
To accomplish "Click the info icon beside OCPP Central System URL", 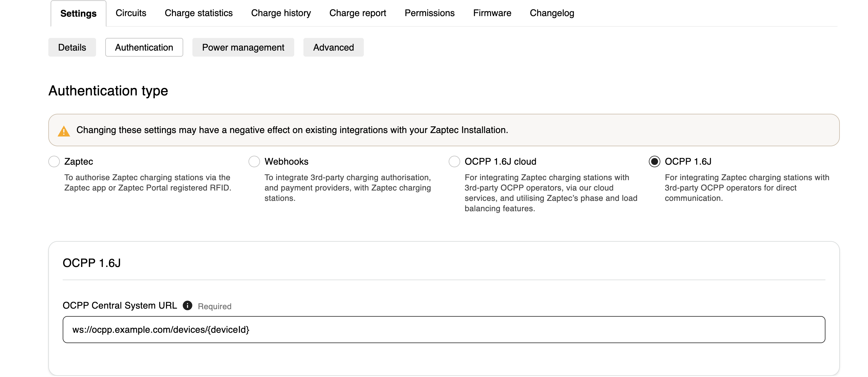I will [x=188, y=306].
